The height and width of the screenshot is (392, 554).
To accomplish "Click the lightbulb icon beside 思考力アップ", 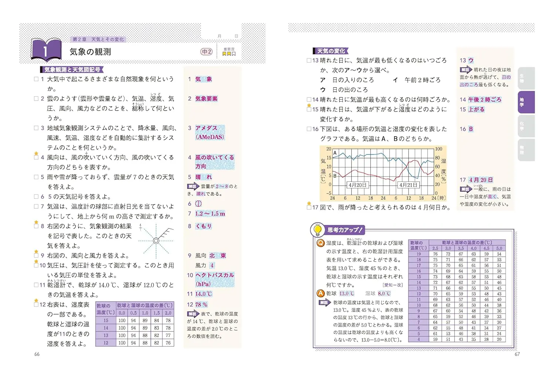I will 317,230.
